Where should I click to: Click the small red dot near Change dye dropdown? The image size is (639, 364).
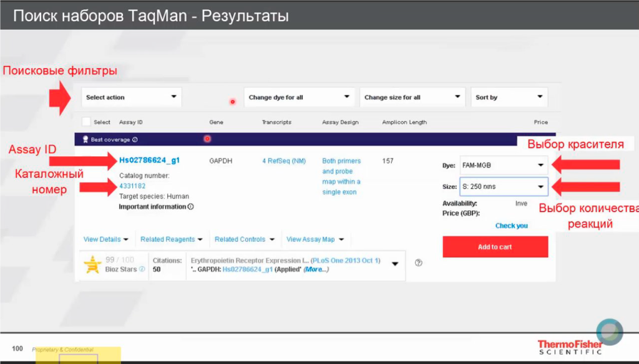[x=232, y=102]
